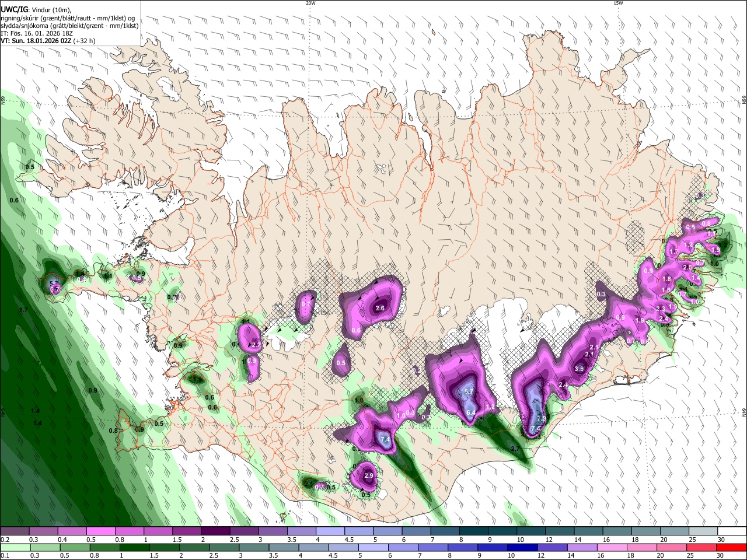Image resolution: width=747 pixels, height=560 pixels.
Task: Click the 'VT: Sun. 18.01.2026 02Z (+32 h)' line
Action: (x=48, y=41)
